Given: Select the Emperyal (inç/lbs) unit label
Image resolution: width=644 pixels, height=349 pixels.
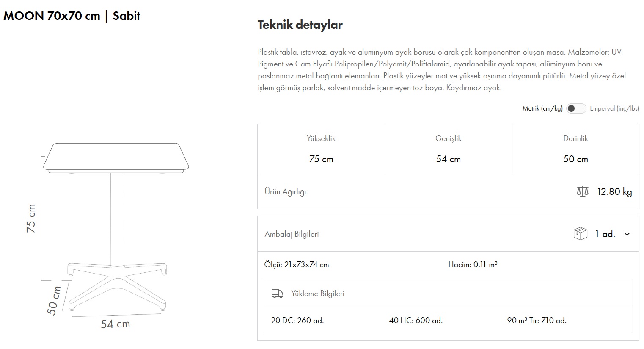Looking at the screenshot, I should click(x=614, y=108).
